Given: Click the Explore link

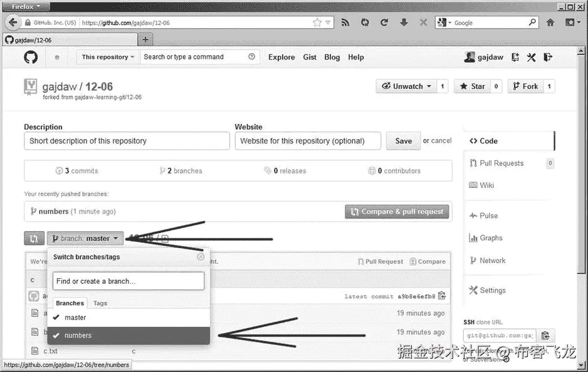Looking at the screenshot, I should (281, 57).
